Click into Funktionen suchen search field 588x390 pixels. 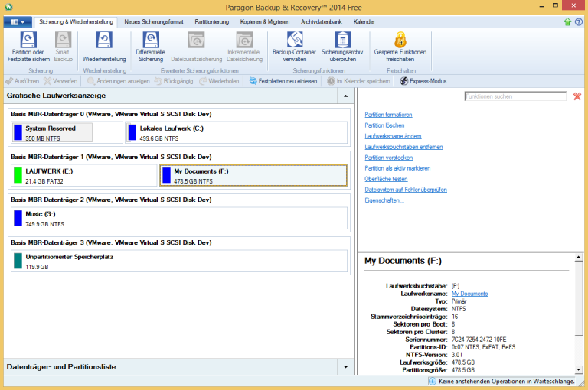pos(515,96)
